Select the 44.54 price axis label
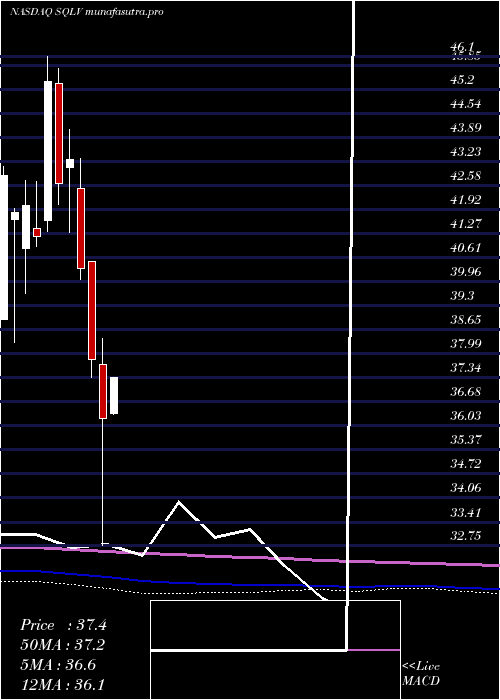 coord(466,104)
